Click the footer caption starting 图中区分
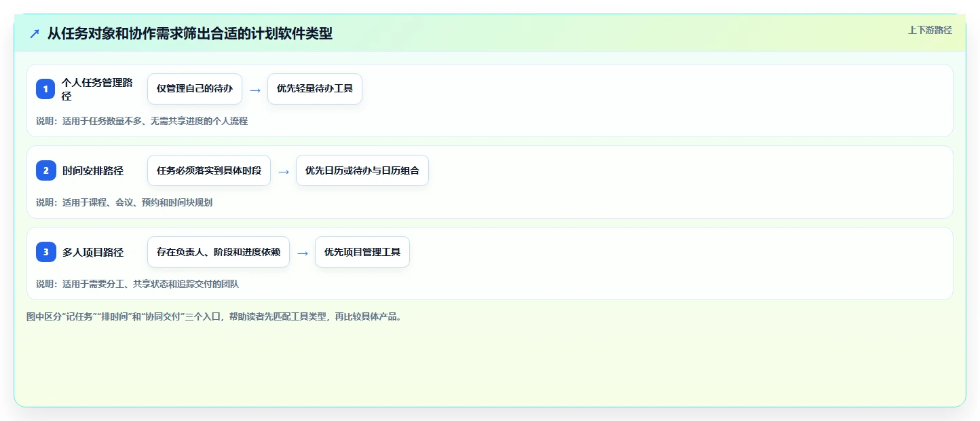 [214, 317]
